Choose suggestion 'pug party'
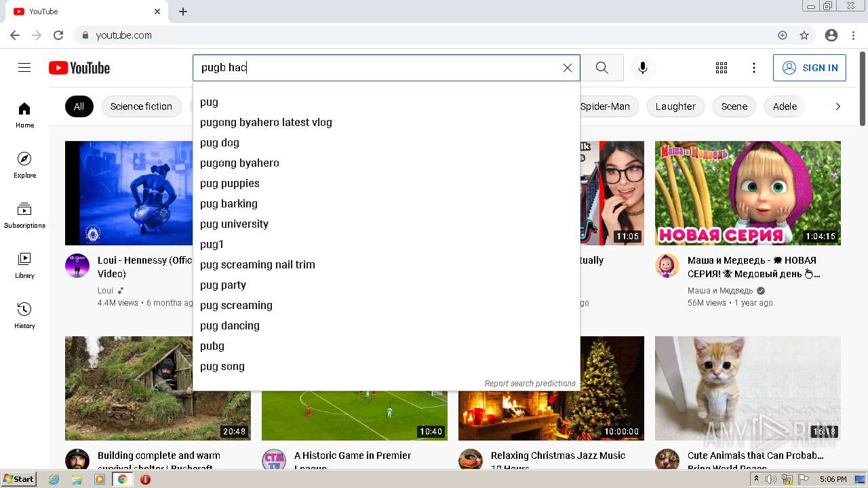This screenshot has height=488, width=868. pyautogui.click(x=387, y=285)
